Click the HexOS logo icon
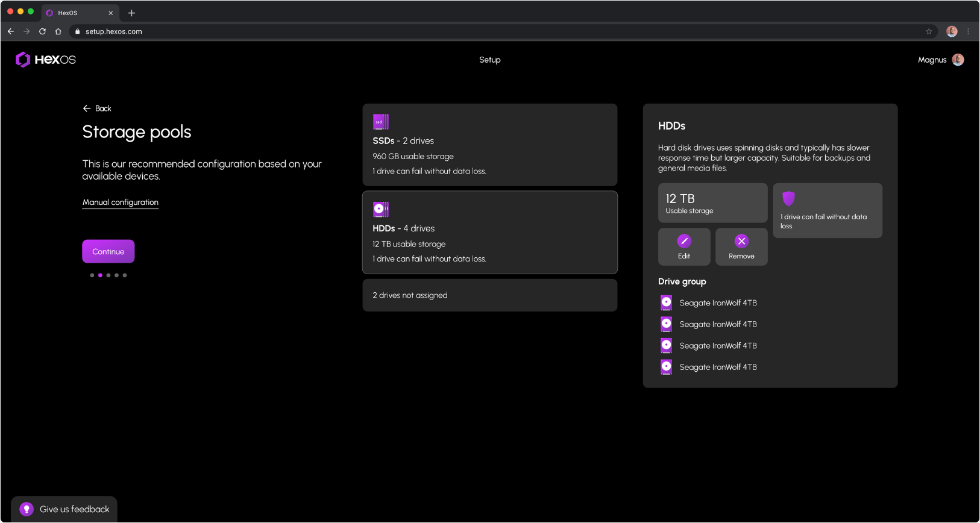Image resolution: width=980 pixels, height=523 pixels. [x=23, y=59]
